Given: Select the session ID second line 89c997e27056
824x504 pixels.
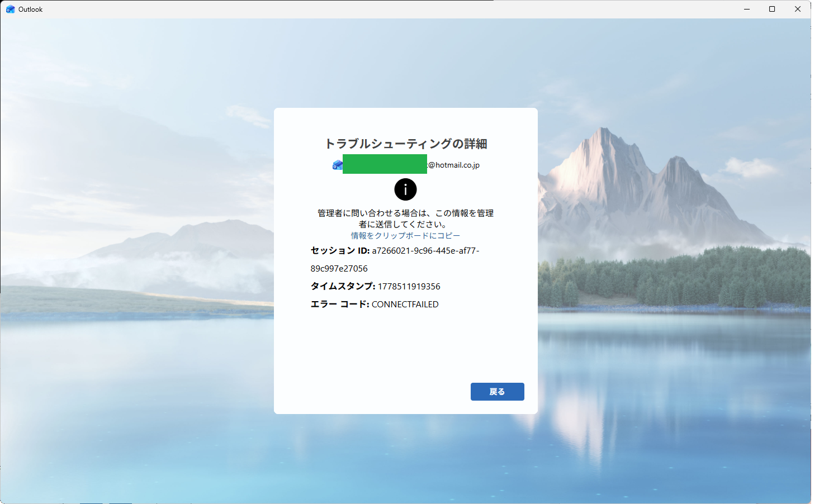Looking at the screenshot, I should pos(339,268).
